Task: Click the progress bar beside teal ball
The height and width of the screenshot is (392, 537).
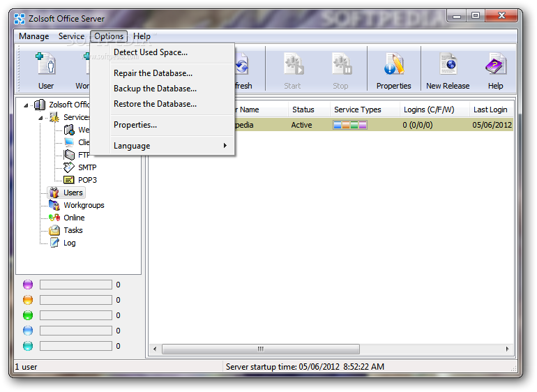Action: (76, 346)
